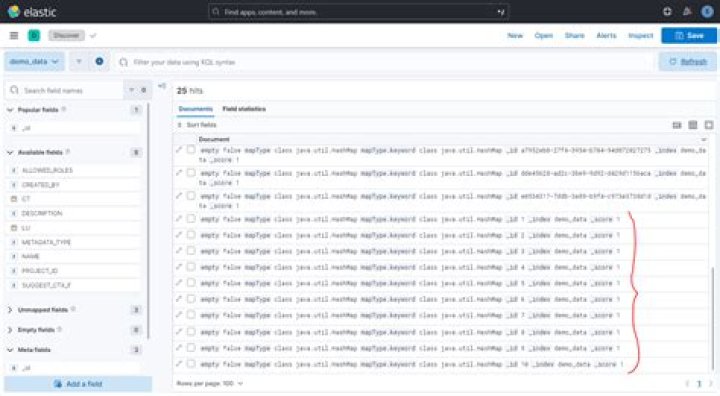Click the info icon next to Empty fields

click(x=60, y=330)
